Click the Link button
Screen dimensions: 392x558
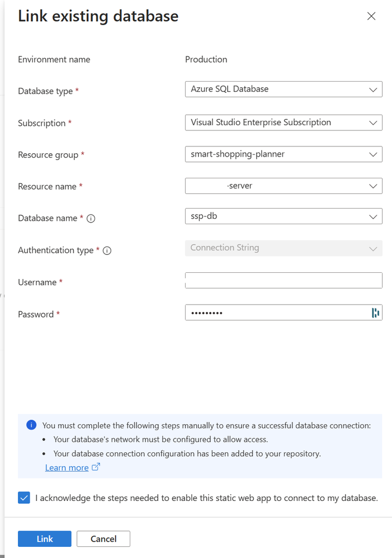pos(45,539)
